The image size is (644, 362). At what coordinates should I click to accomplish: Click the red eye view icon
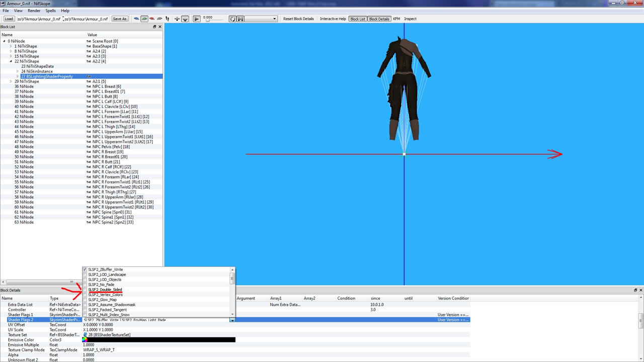point(152,19)
